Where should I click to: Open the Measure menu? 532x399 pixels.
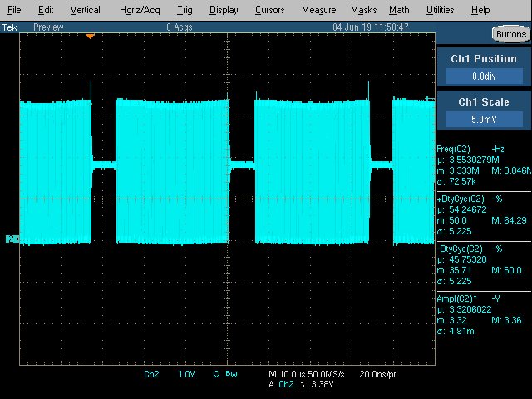coord(318,10)
